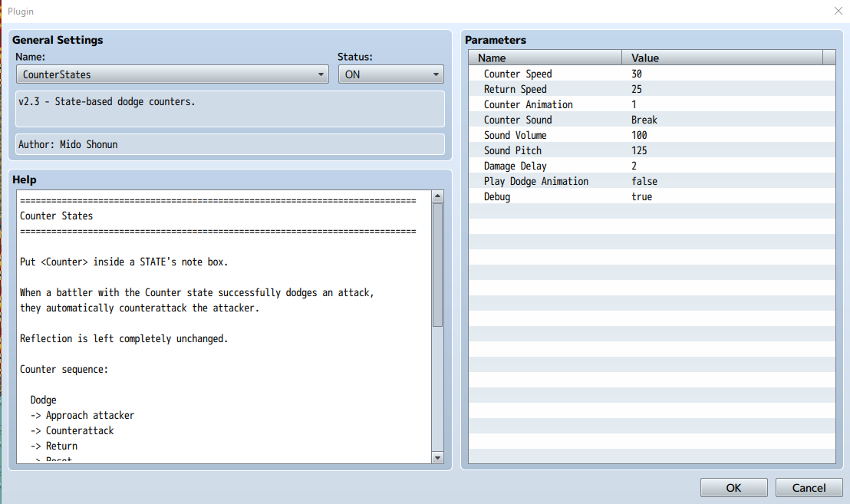The width and height of the screenshot is (850, 504).
Task: Click the Sound Volume value 100
Action: click(639, 135)
